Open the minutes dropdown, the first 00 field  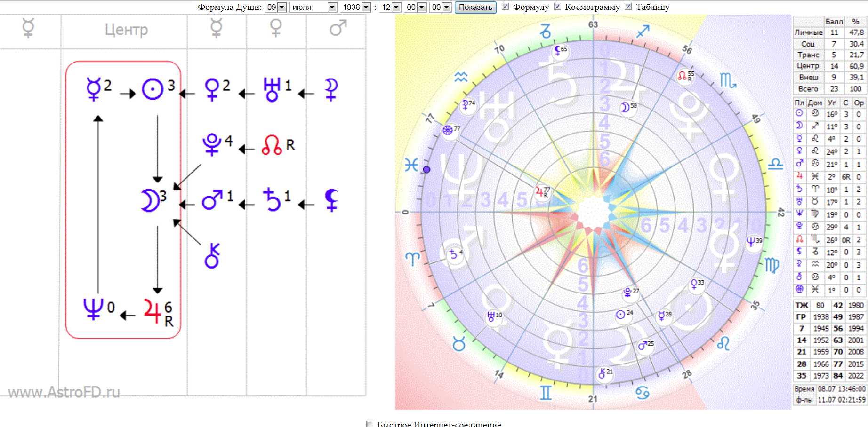click(x=416, y=7)
